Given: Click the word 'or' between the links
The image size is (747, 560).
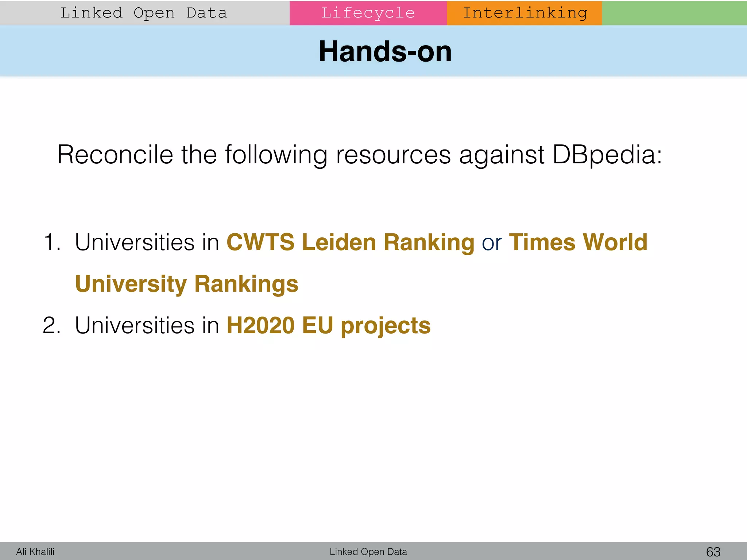Looking at the screenshot, I should [491, 243].
